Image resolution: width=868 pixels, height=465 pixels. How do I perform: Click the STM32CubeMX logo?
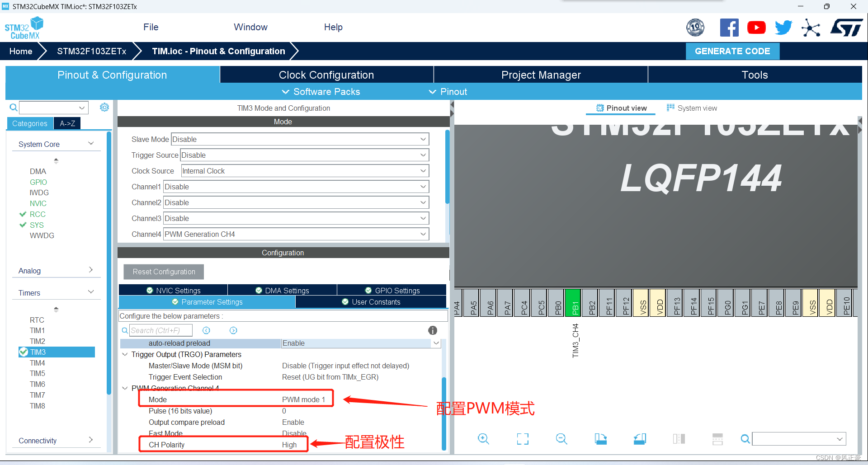24,28
